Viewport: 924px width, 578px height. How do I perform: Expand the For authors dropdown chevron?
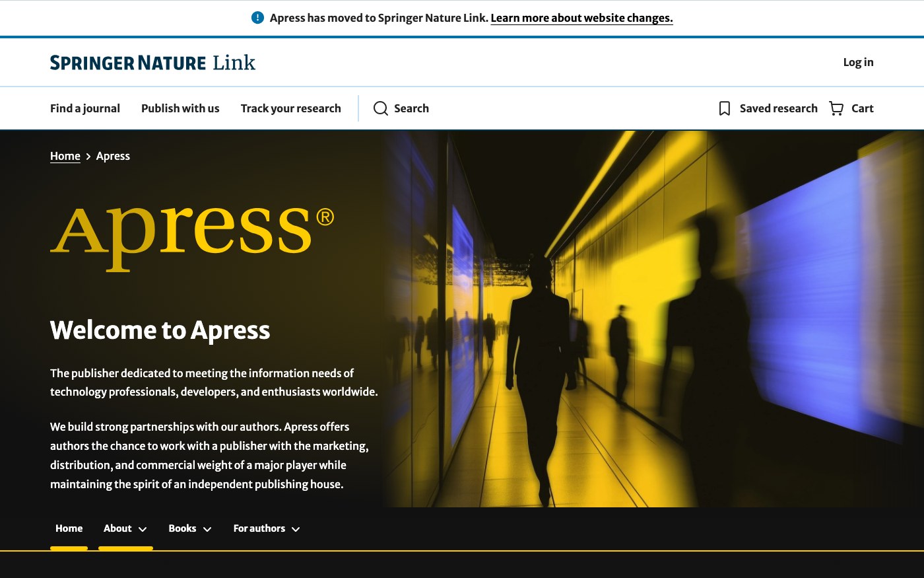pos(296,529)
